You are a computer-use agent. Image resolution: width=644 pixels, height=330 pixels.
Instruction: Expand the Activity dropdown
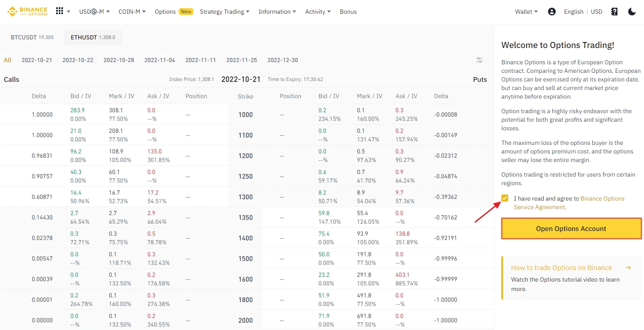tap(318, 12)
